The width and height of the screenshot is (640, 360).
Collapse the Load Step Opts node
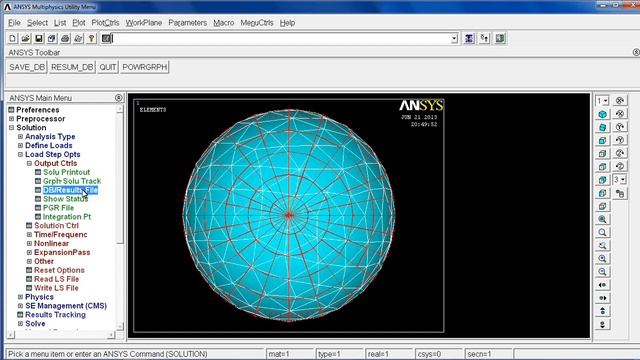click(x=20, y=155)
